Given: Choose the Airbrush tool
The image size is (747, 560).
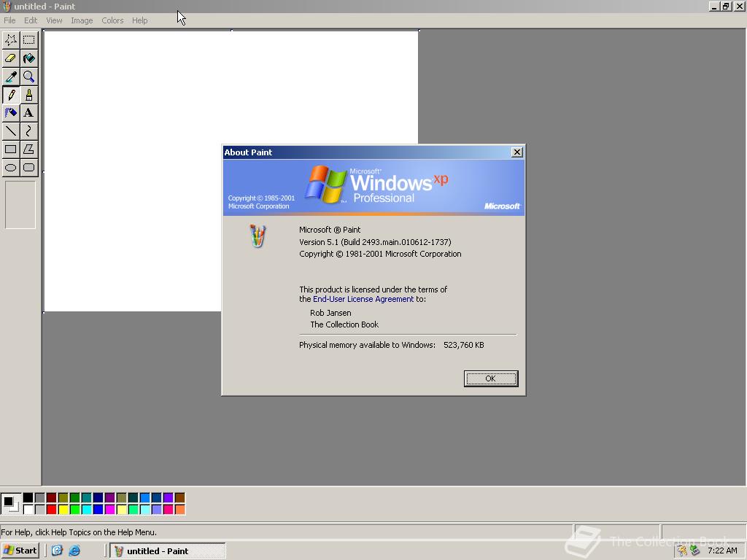Looking at the screenshot, I should (10, 113).
